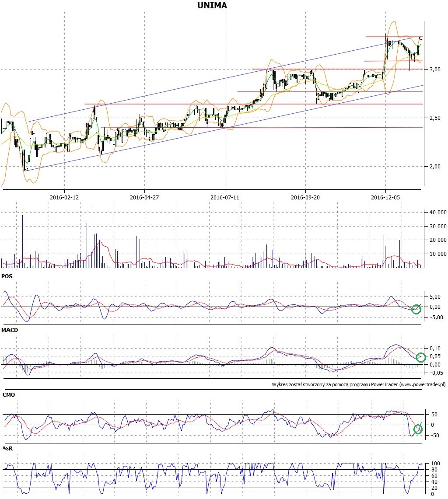Click the MACD 0,10 axis value

(x=435, y=349)
